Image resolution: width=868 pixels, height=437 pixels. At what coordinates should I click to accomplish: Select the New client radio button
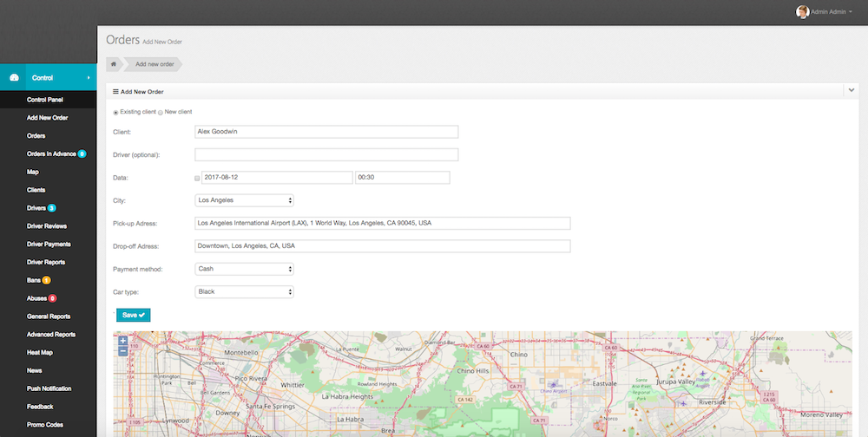coord(161,113)
